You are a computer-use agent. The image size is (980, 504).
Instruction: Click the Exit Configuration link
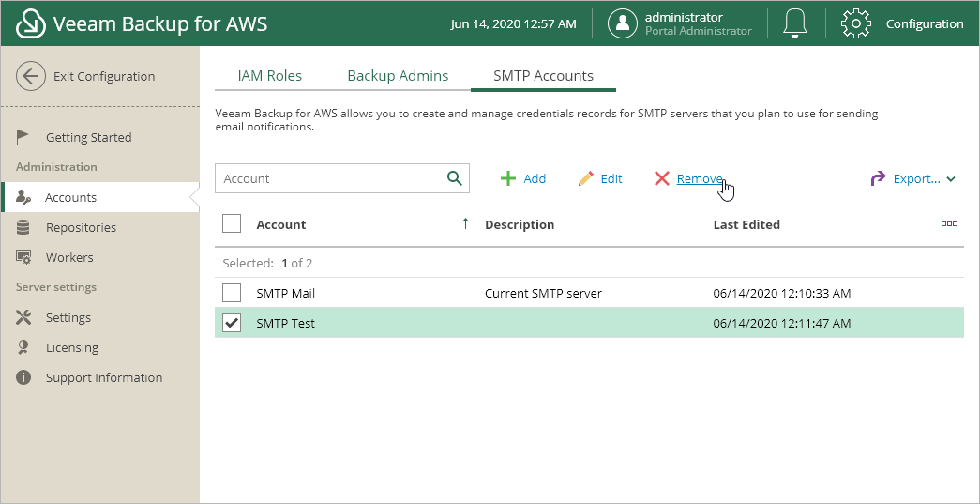point(104,76)
